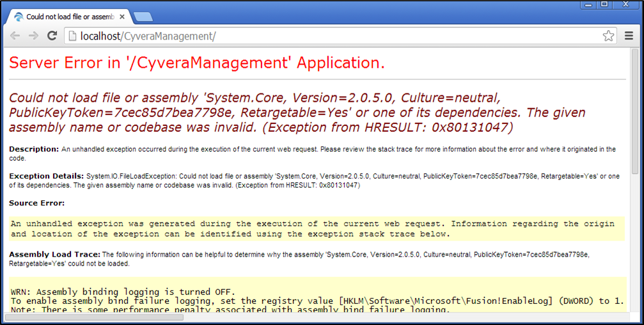
Task: Click the vertical scrollbar thumb
Action: coord(635,112)
